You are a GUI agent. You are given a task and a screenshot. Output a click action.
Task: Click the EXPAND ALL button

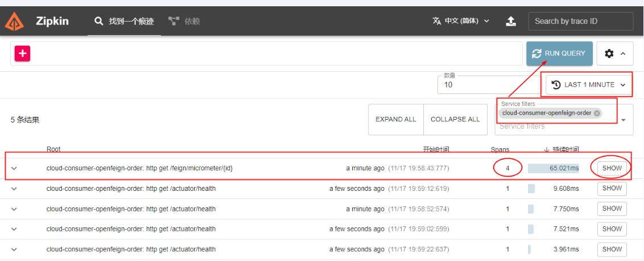click(395, 119)
